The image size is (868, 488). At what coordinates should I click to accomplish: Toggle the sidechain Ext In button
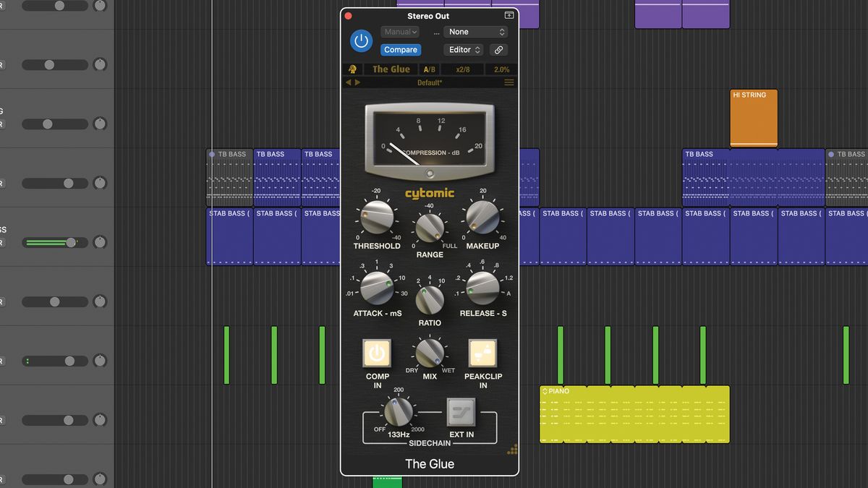pos(461,412)
